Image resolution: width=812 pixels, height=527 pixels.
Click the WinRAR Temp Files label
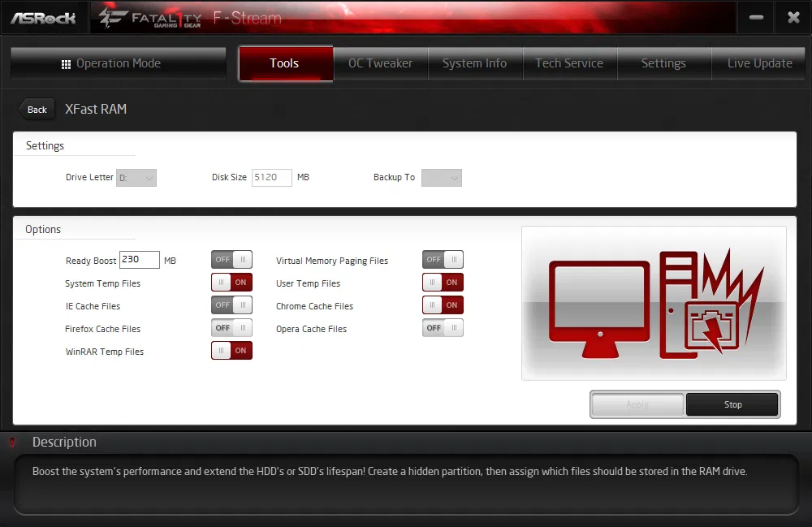pyautogui.click(x=105, y=352)
